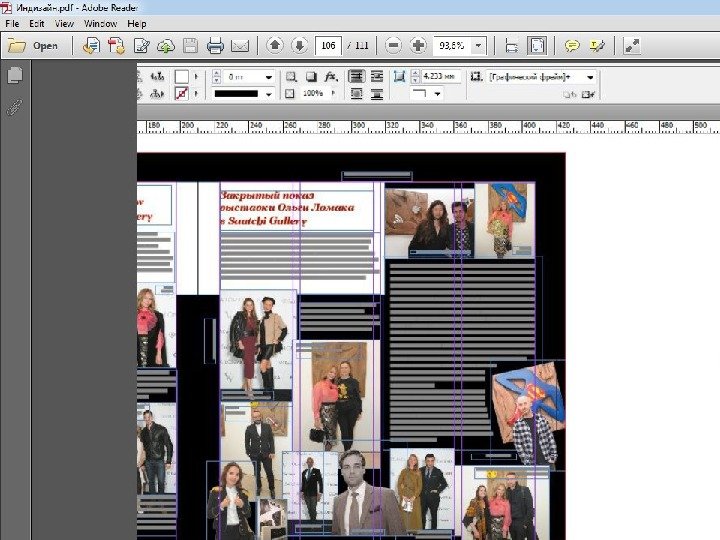
Task: Zoom out with the minus button
Action: pyautogui.click(x=393, y=45)
